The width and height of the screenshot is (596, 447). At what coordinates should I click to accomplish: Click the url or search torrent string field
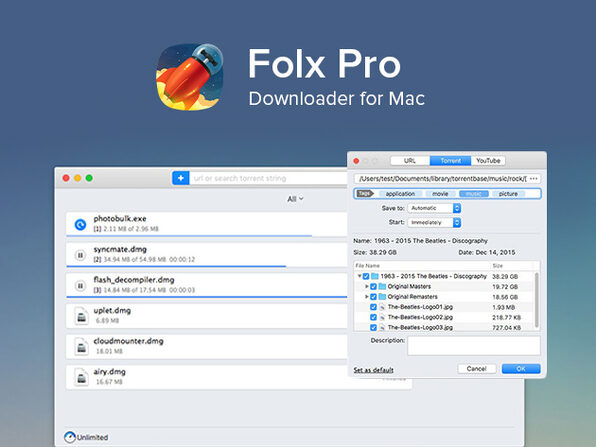(268, 178)
